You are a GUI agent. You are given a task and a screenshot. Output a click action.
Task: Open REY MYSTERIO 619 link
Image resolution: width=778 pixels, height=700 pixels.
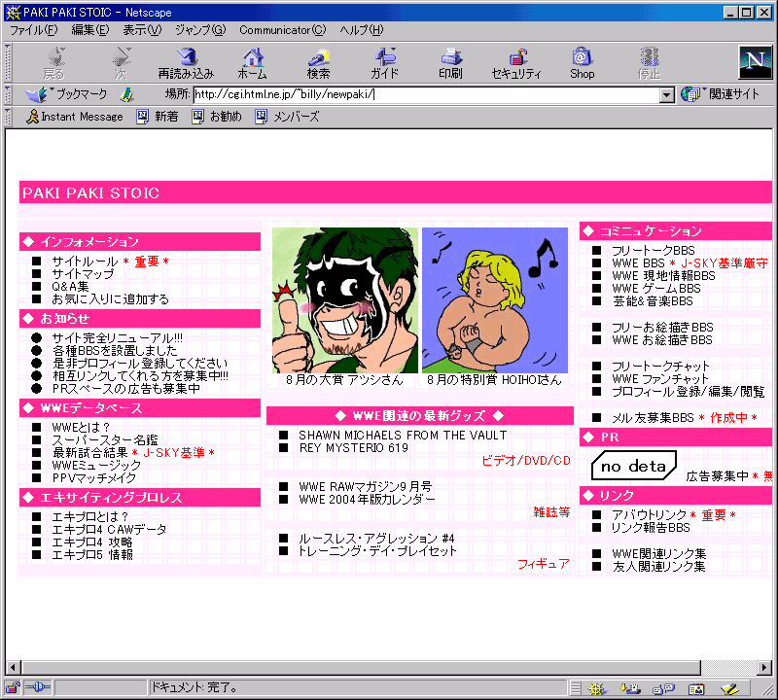pyautogui.click(x=353, y=448)
